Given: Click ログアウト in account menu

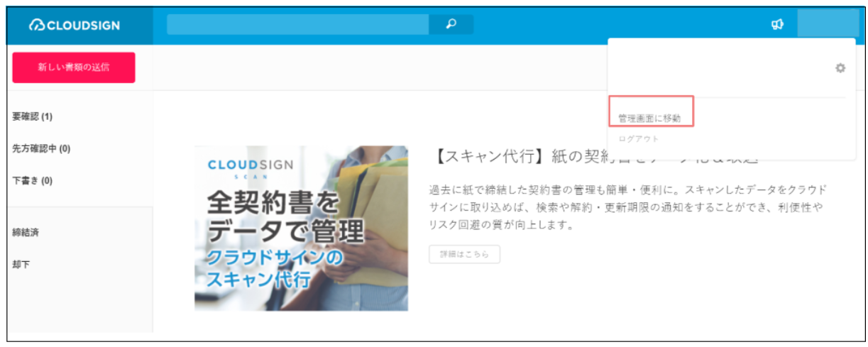Looking at the screenshot, I should [639, 139].
